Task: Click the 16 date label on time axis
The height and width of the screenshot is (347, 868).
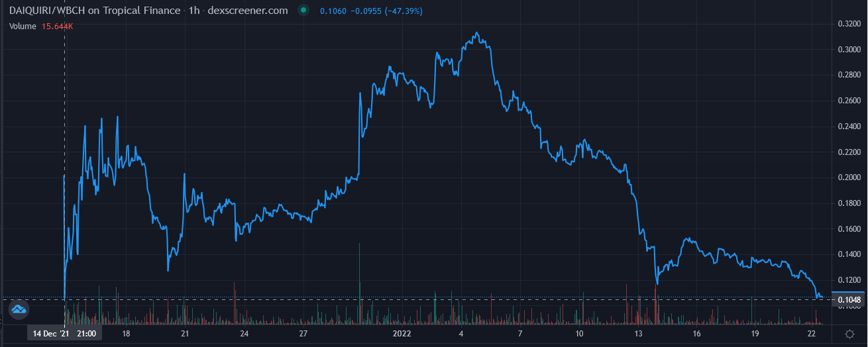Action: pos(696,334)
